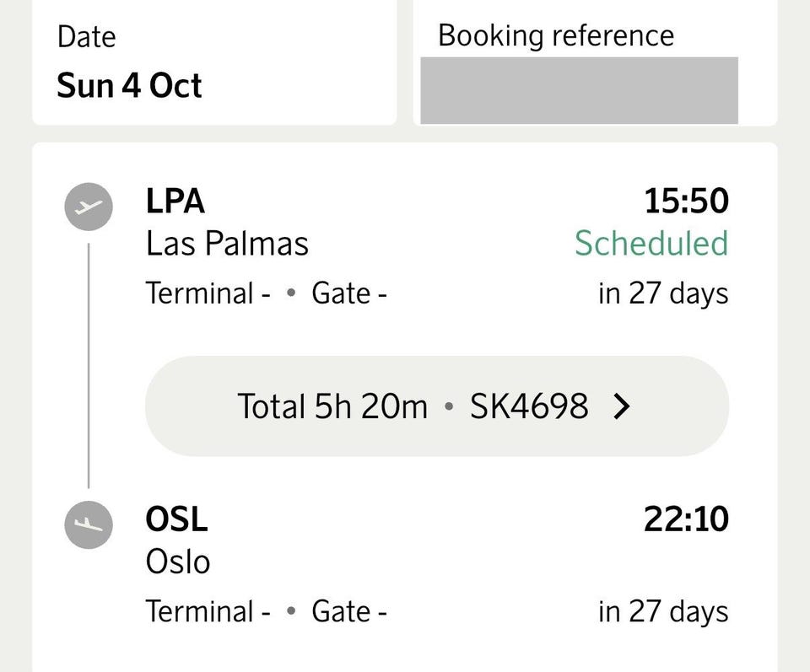
Task: Click the greyed-out booking reference value
Action: coord(579,90)
